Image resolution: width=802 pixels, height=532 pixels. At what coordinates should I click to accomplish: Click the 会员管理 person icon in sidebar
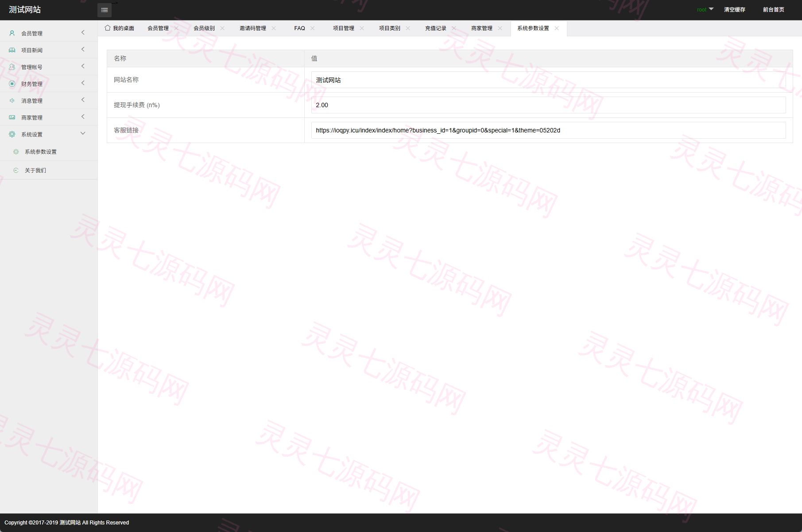pyautogui.click(x=12, y=33)
